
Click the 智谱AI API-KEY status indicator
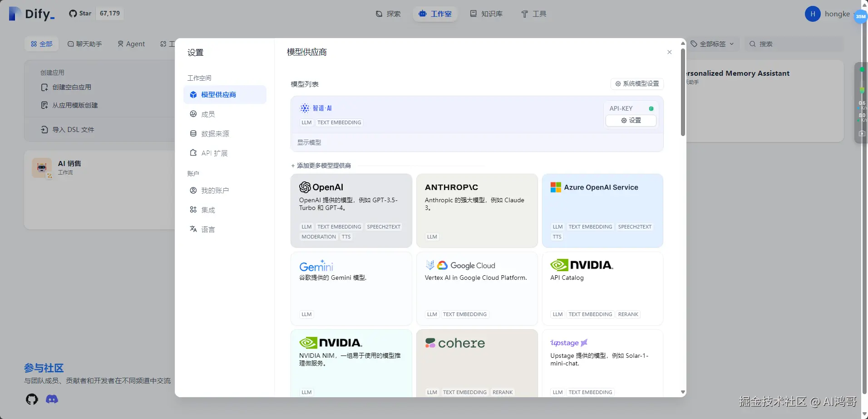click(651, 109)
